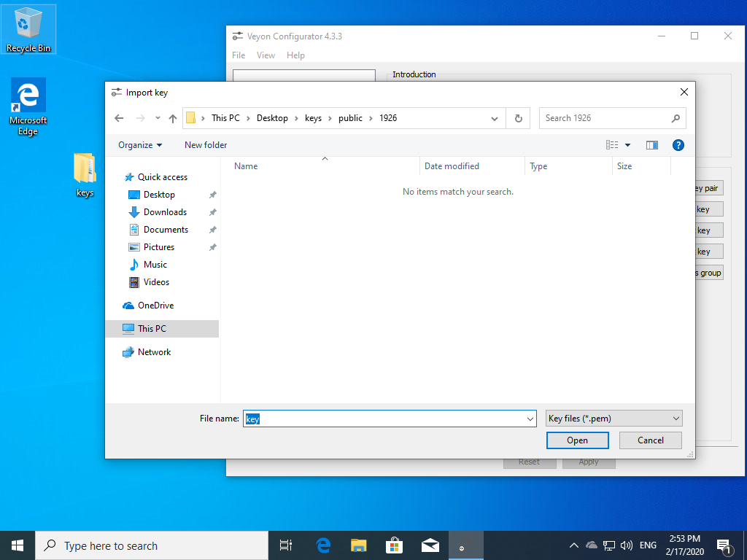Click the folder icon in the address bar
This screenshot has width=747, height=560.
coord(190,118)
